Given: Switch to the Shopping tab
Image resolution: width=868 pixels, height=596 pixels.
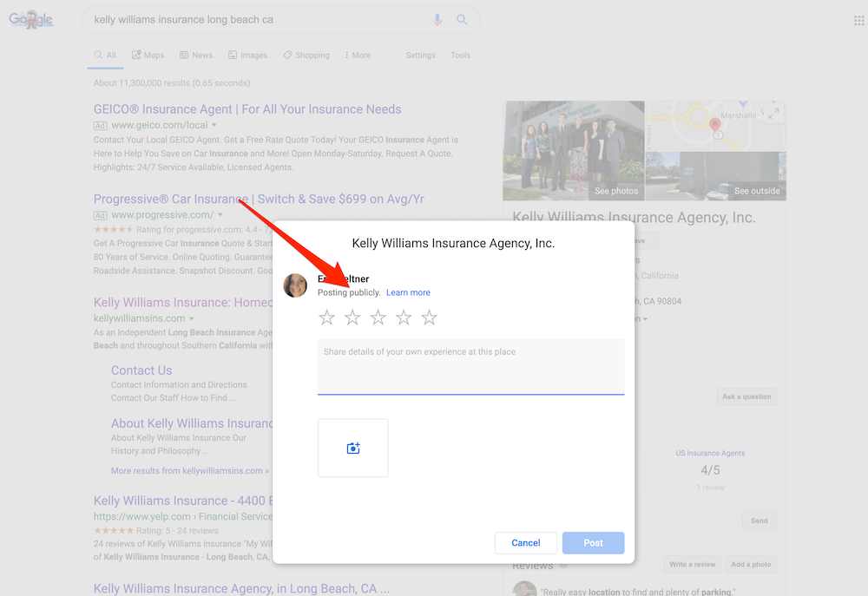Looking at the screenshot, I should pyautogui.click(x=306, y=56).
